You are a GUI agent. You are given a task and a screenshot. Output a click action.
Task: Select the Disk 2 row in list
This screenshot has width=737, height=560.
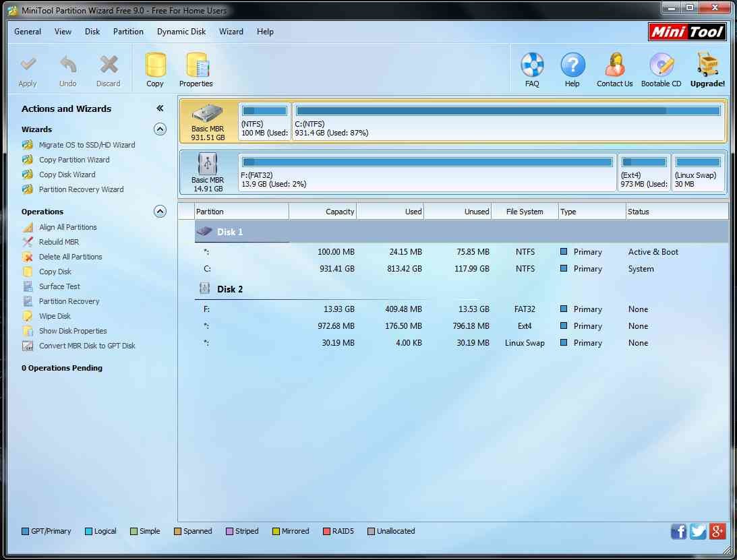tap(461, 289)
